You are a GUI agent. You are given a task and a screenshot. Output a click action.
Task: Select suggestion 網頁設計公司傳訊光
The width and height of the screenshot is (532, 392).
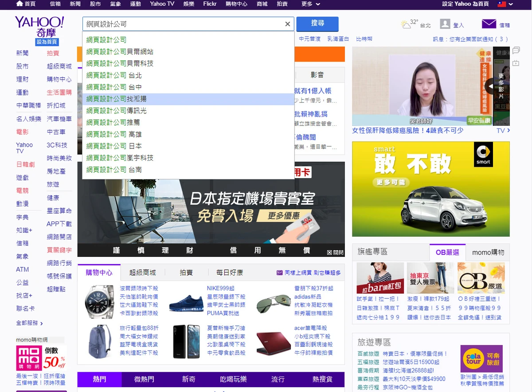[x=188, y=111]
